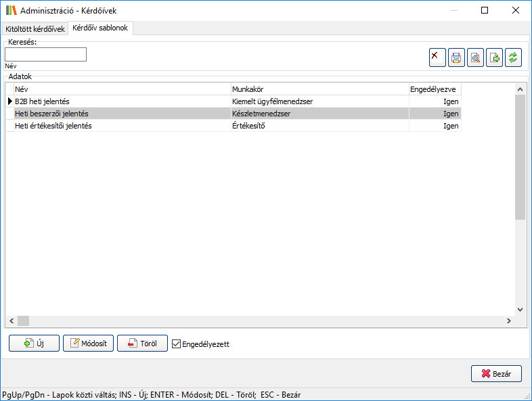Click the Bezár close button
The height and width of the screenshot is (401, 532).
pos(496,373)
